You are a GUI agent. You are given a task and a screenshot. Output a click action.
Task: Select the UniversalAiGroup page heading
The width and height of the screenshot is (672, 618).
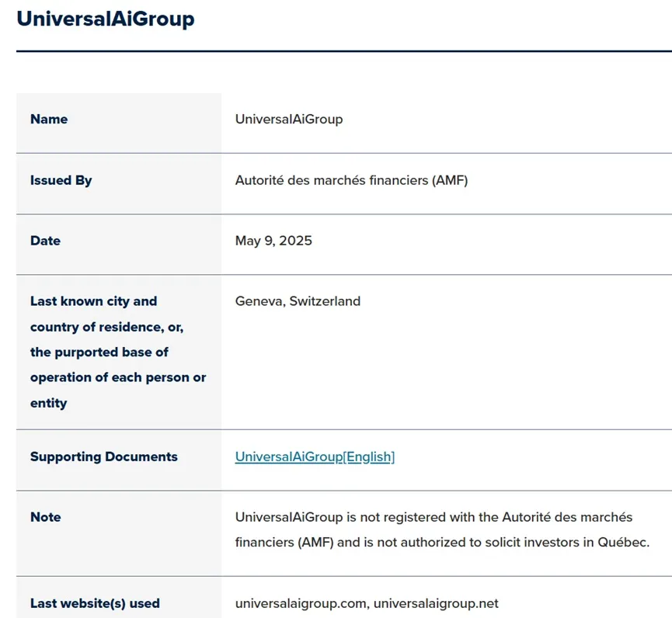106,19
